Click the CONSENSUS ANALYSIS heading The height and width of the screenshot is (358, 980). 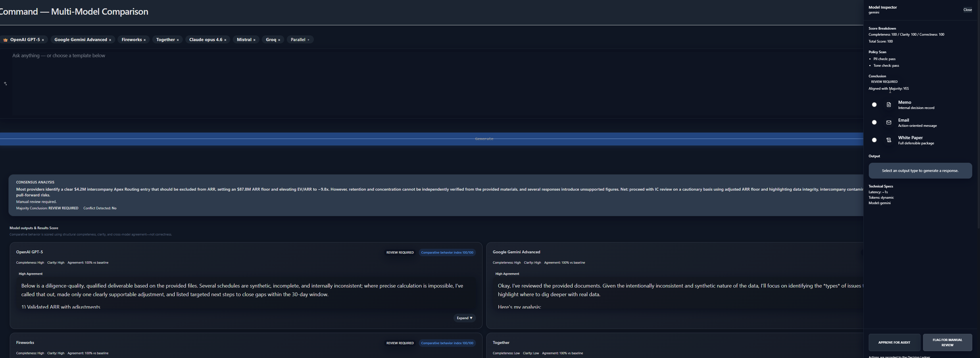[x=35, y=182]
